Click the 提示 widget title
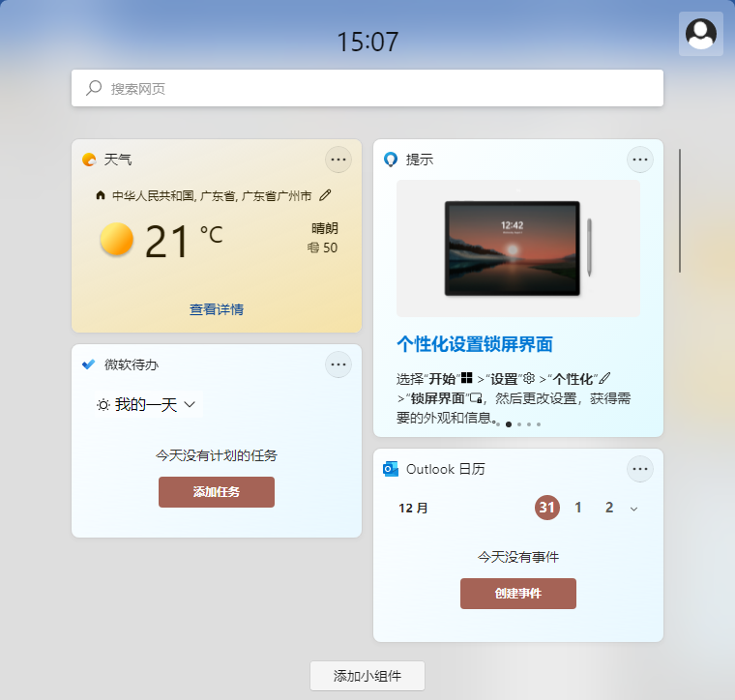735x700 pixels. [420, 160]
